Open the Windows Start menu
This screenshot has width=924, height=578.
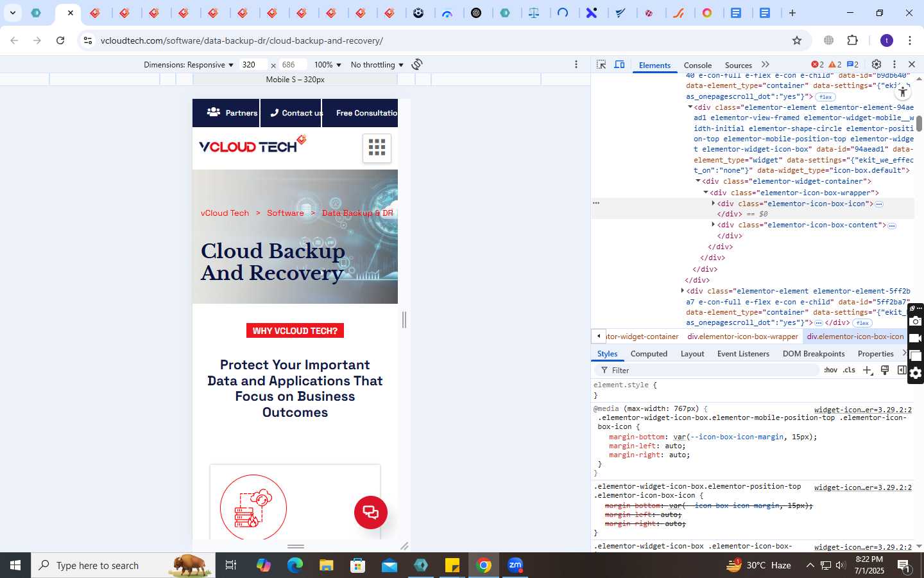[x=15, y=565]
